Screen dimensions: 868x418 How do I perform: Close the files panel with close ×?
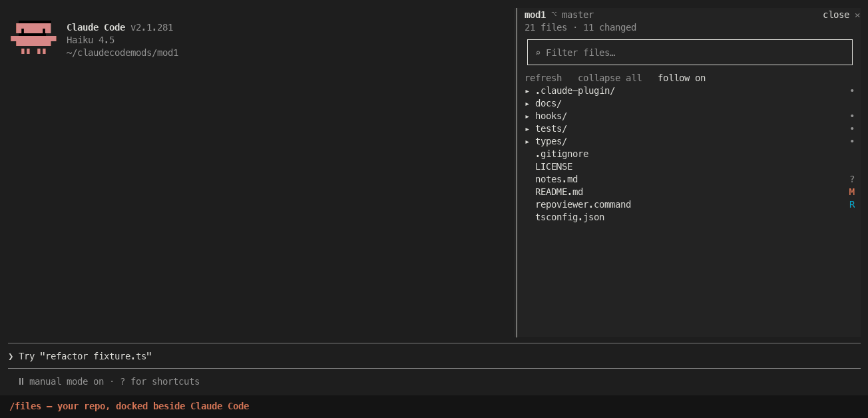[841, 15]
